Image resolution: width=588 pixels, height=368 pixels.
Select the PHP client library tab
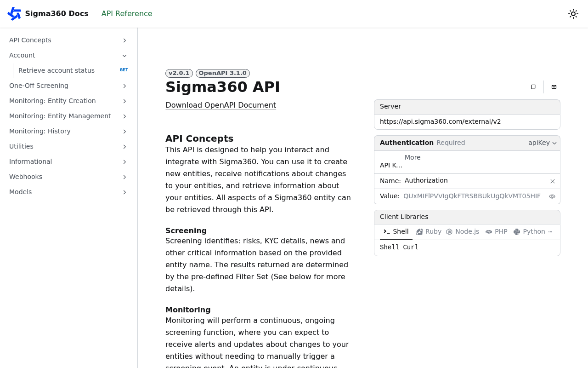[497, 232]
